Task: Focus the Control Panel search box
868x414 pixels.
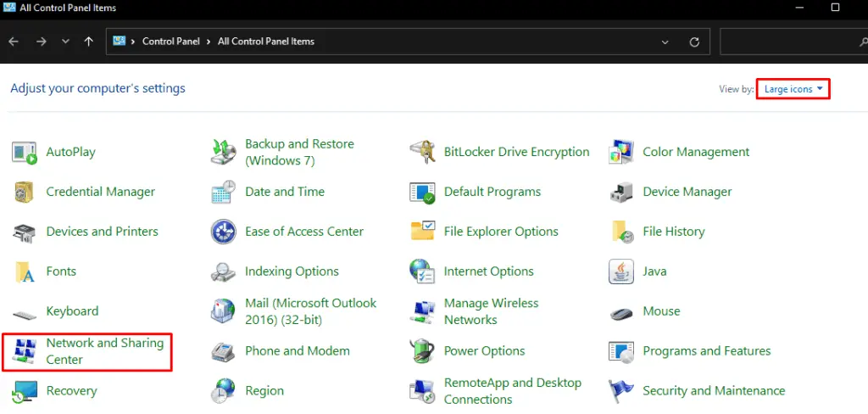Action: [x=793, y=42]
